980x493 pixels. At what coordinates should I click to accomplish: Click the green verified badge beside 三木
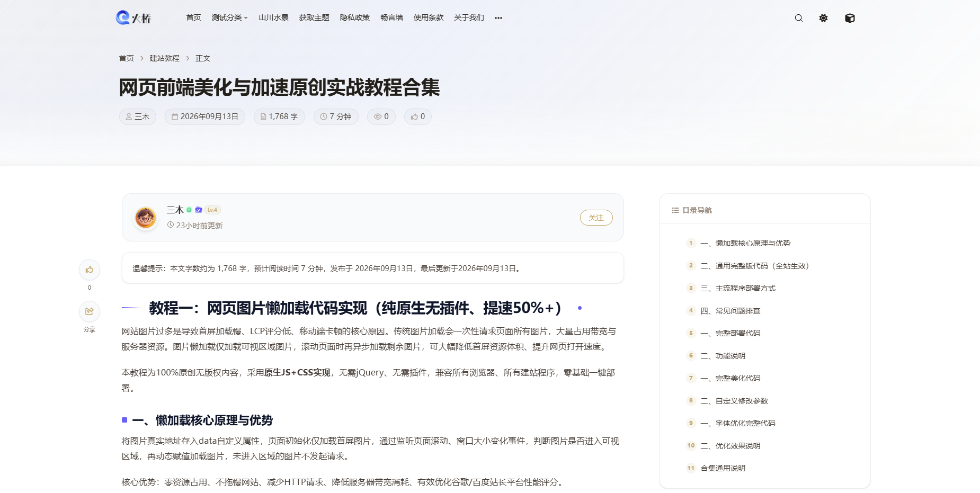[189, 210]
